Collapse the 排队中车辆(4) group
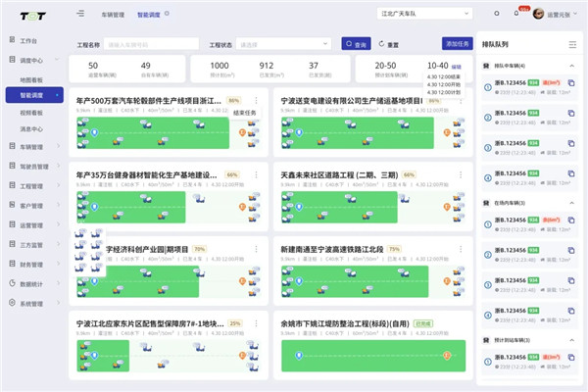588x392 pixels. coord(571,65)
